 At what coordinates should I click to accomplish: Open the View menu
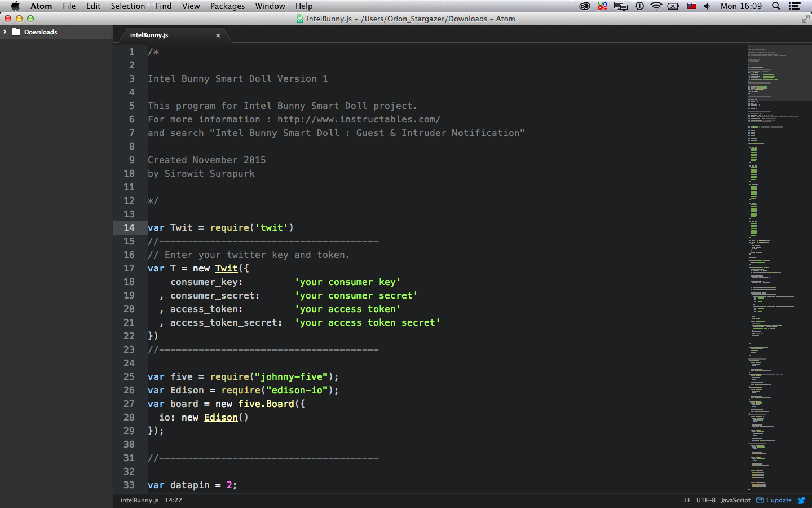click(191, 6)
